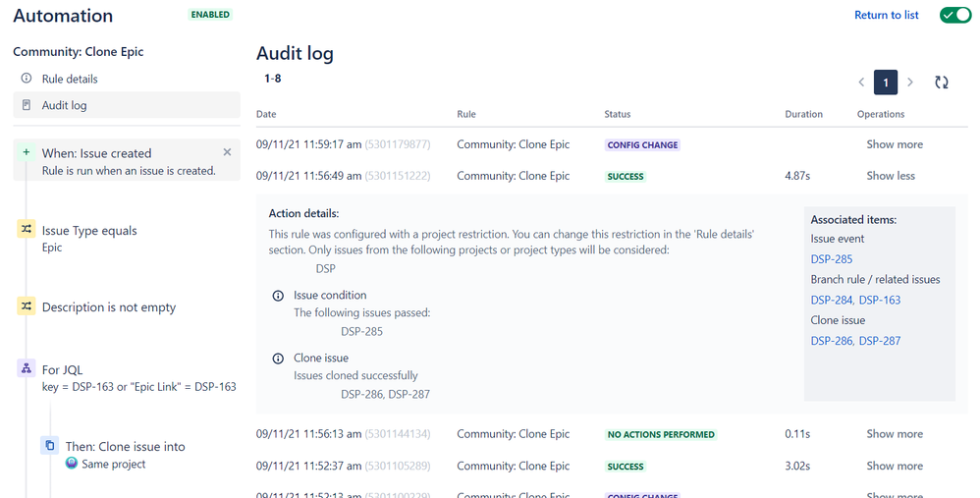The image size is (980, 498).
Task: Click the Issue Type equals condition icon
Action: tap(27, 229)
